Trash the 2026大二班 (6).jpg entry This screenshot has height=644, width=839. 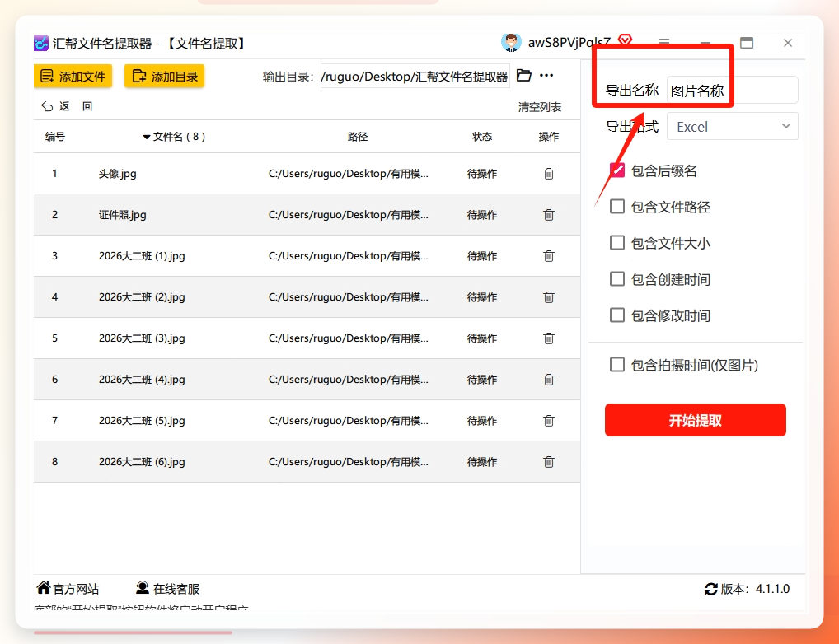548,462
